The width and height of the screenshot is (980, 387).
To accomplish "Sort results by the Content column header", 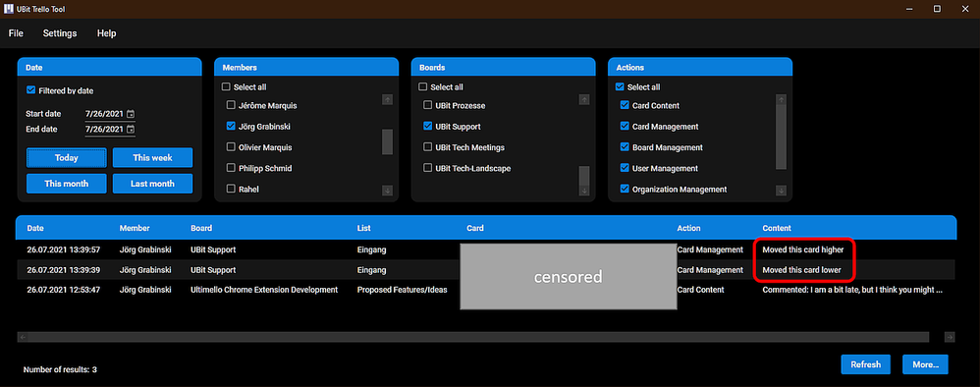I will 777,228.
